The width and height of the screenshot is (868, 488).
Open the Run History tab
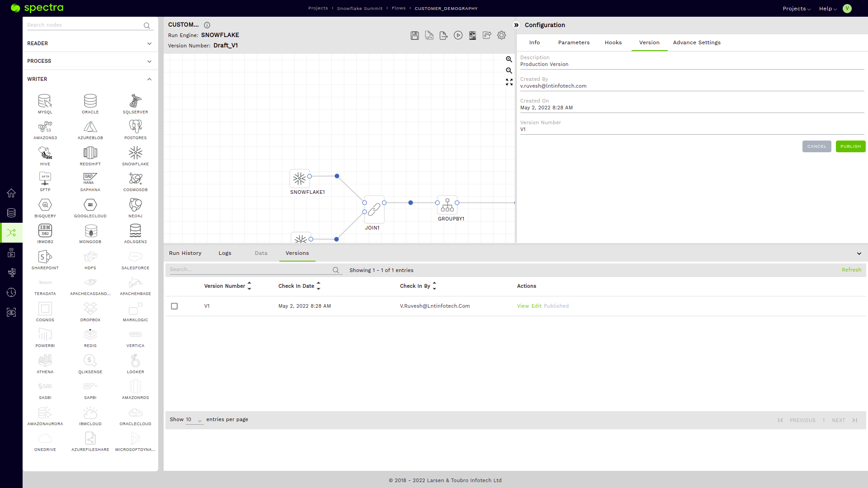tap(185, 253)
